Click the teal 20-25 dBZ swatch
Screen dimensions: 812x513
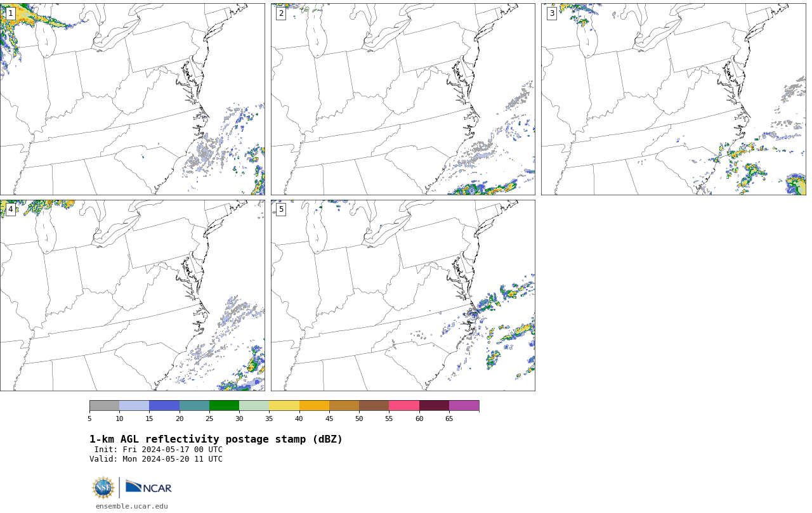coord(194,406)
